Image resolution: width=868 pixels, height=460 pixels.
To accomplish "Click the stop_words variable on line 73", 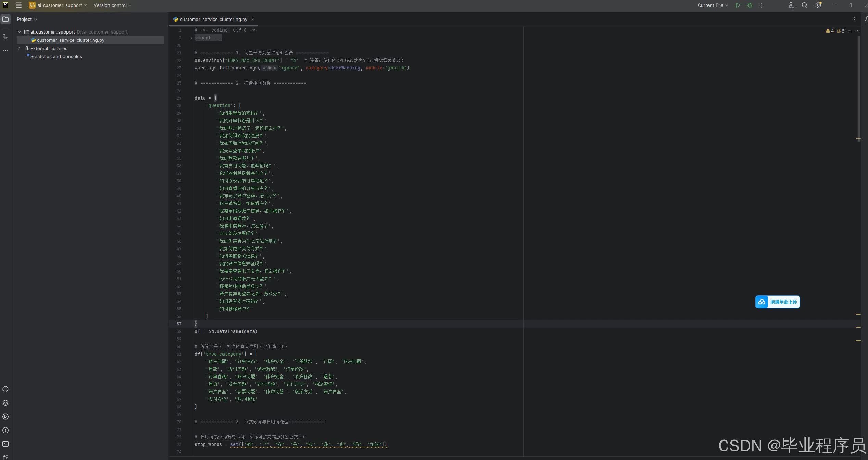I will 208,444.
